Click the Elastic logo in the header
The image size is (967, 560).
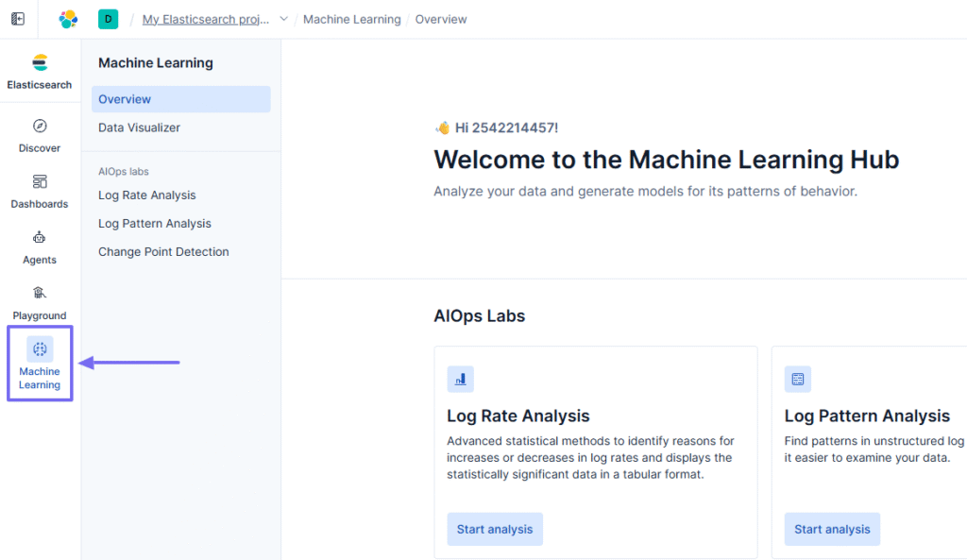click(x=67, y=18)
